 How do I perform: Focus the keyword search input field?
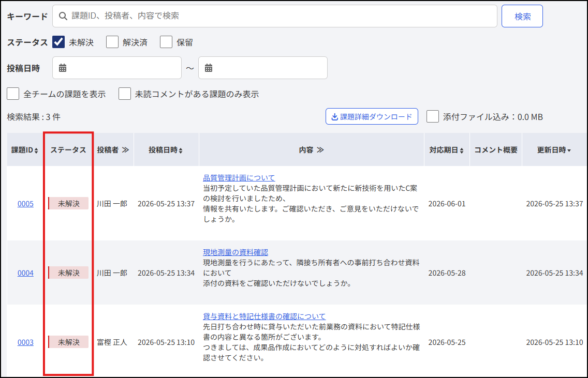pos(275,16)
